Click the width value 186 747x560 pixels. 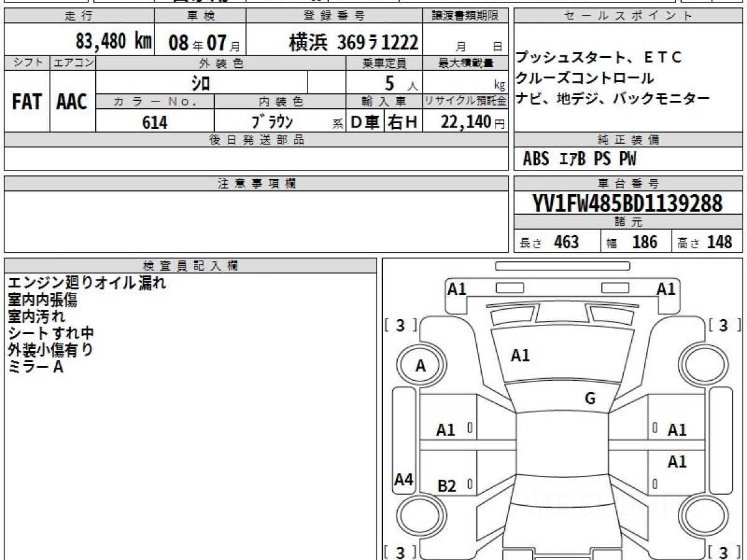[644, 242]
